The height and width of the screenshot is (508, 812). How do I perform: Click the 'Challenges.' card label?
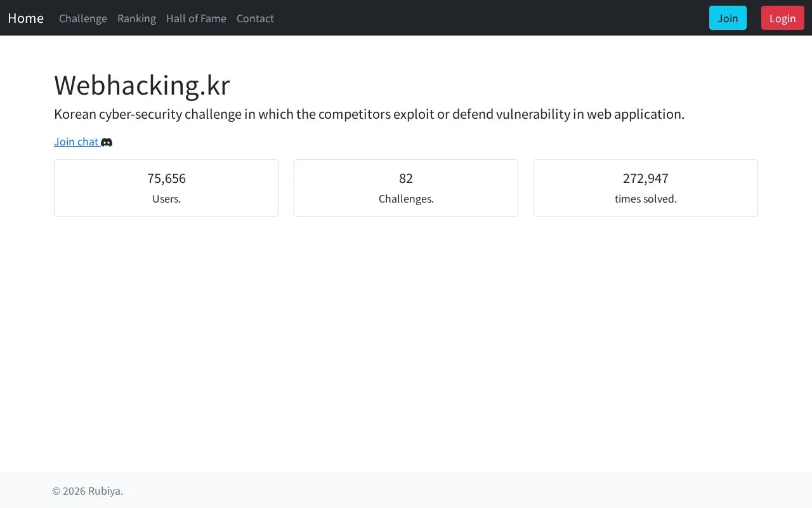[x=406, y=199]
